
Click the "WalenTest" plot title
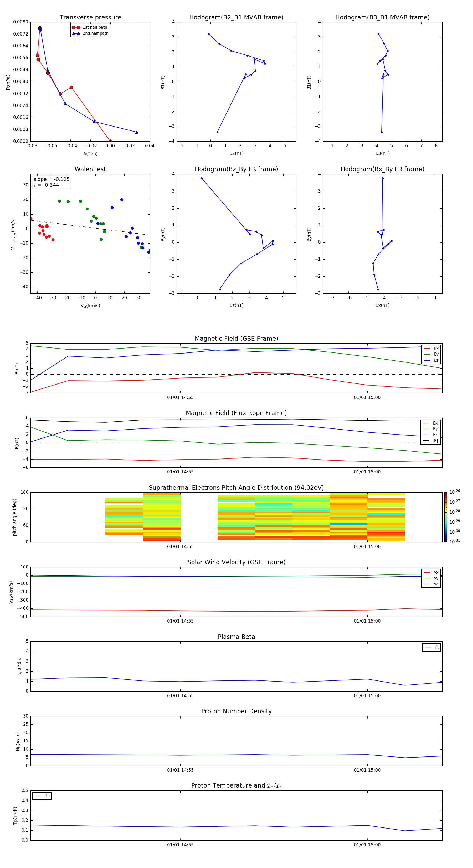click(90, 169)
